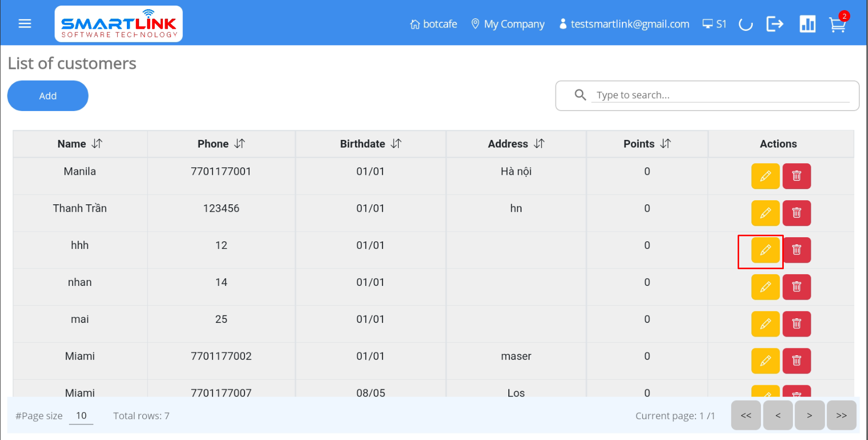The height and width of the screenshot is (440, 868).
Task: Click the refresh spinner icon
Action: click(745, 24)
